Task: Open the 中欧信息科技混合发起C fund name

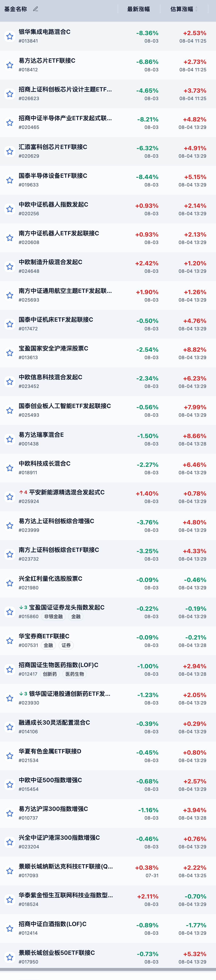Action: 50,377
